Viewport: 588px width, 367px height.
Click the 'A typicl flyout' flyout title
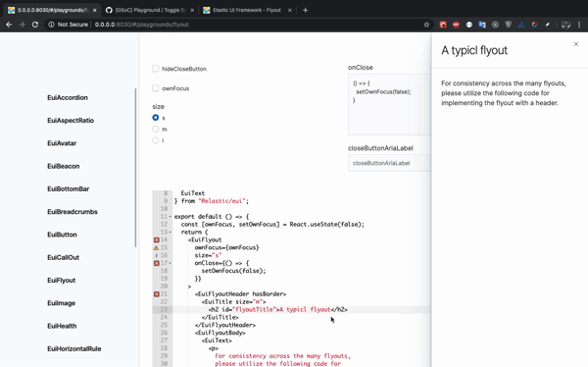(474, 50)
